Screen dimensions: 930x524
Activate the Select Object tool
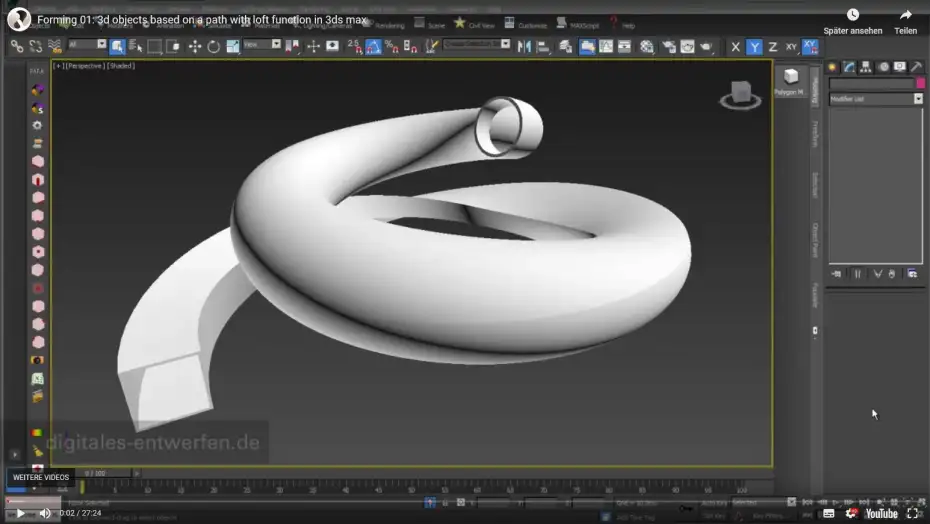click(117, 46)
